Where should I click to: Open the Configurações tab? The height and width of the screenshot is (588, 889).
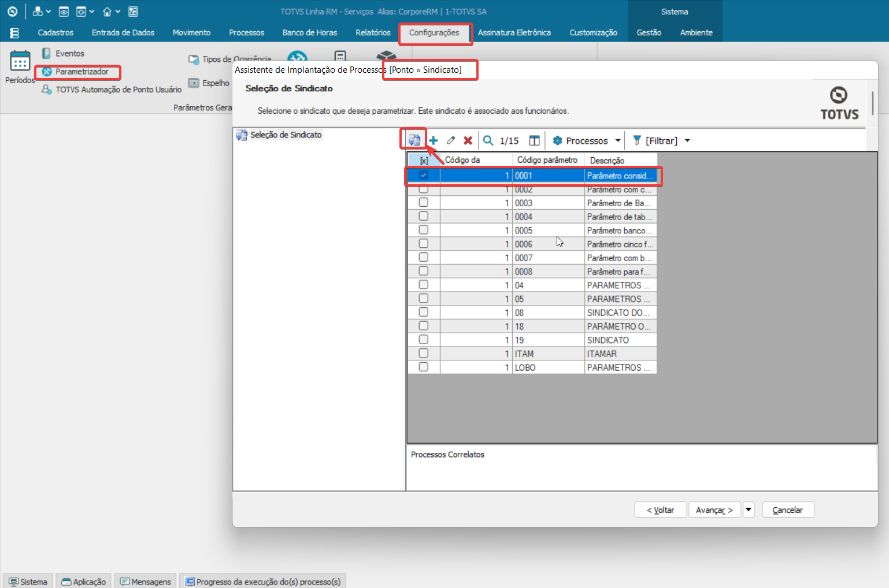(434, 33)
